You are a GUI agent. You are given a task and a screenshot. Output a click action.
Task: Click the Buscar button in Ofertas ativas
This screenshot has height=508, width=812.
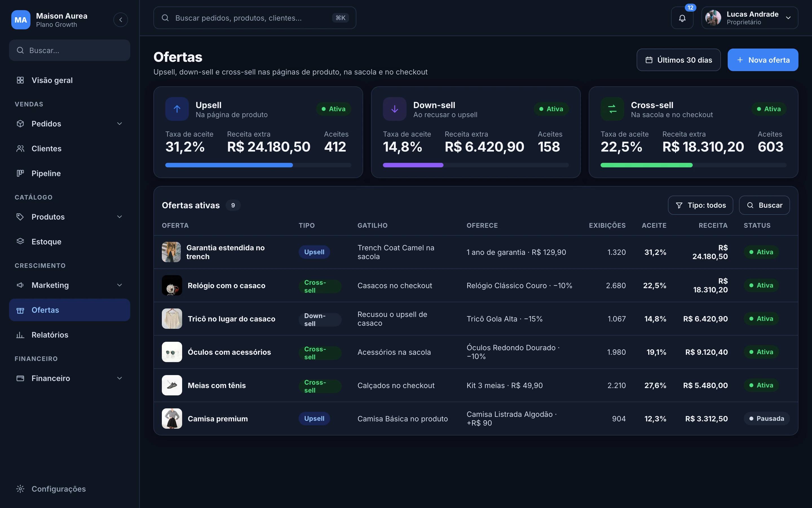pyautogui.click(x=764, y=205)
